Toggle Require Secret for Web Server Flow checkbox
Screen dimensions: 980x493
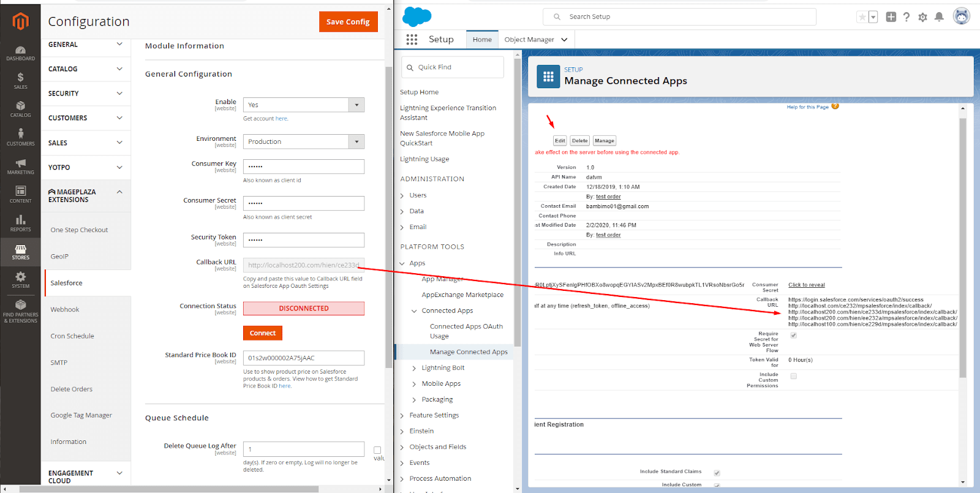(x=794, y=336)
